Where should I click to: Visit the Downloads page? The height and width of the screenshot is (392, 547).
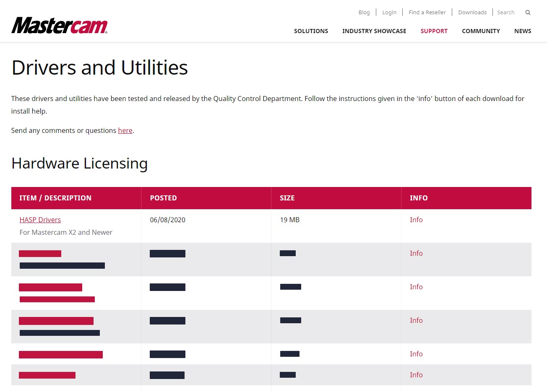click(x=472, y=13)
